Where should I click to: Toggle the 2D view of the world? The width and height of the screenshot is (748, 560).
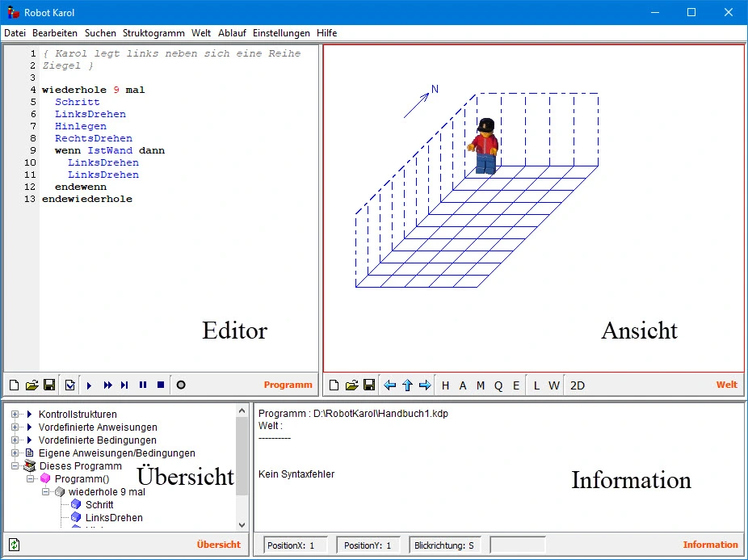pyautogui.click(x=578, y=385)
